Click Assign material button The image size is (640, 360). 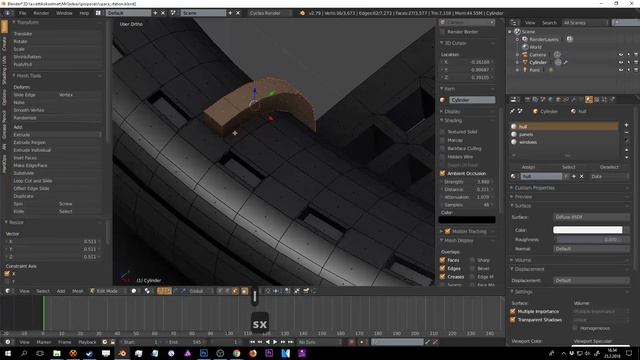tap(528, 167)
